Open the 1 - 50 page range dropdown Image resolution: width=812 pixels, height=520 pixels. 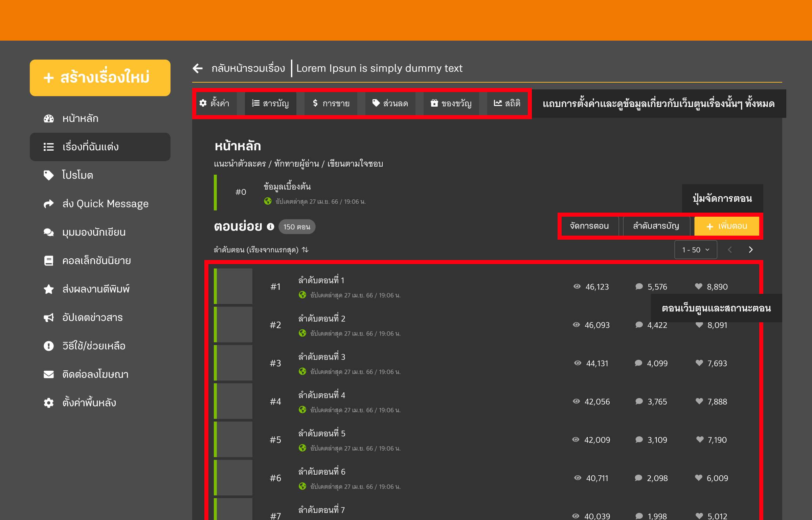tap(696, 250)
